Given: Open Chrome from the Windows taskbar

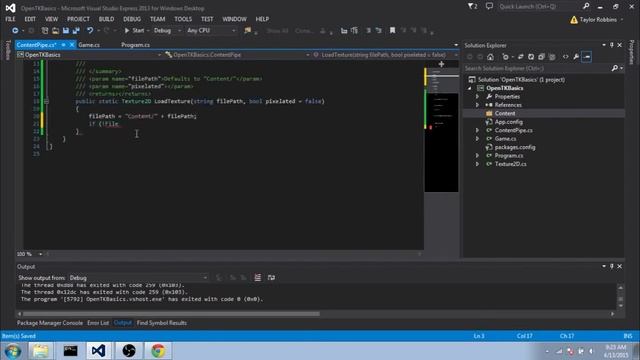Looking at the screenshot, I should (x=158, y=351).
